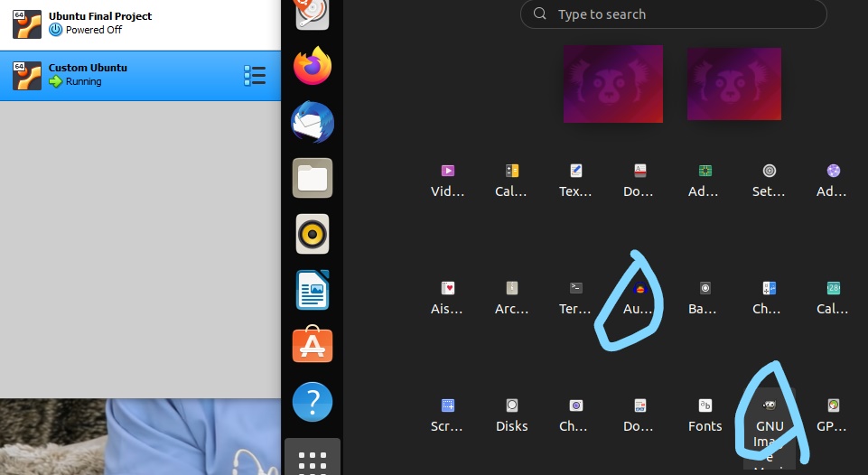Launch Rhythmbox from the dock
The height and width of the screenshot is (475, 868).
pos(313,234)
